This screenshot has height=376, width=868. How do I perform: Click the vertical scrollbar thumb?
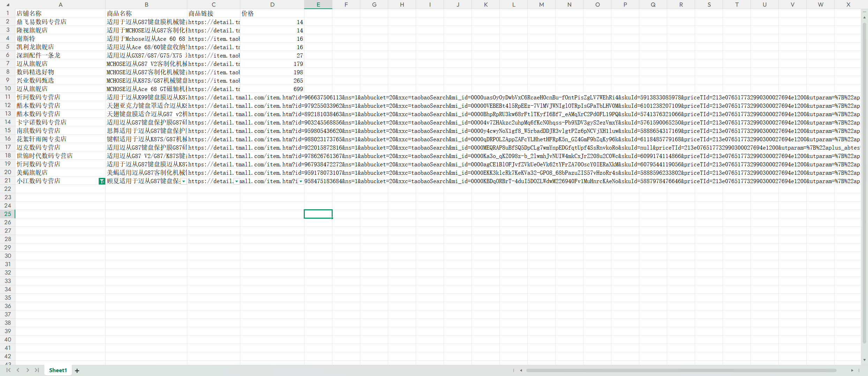865,183
